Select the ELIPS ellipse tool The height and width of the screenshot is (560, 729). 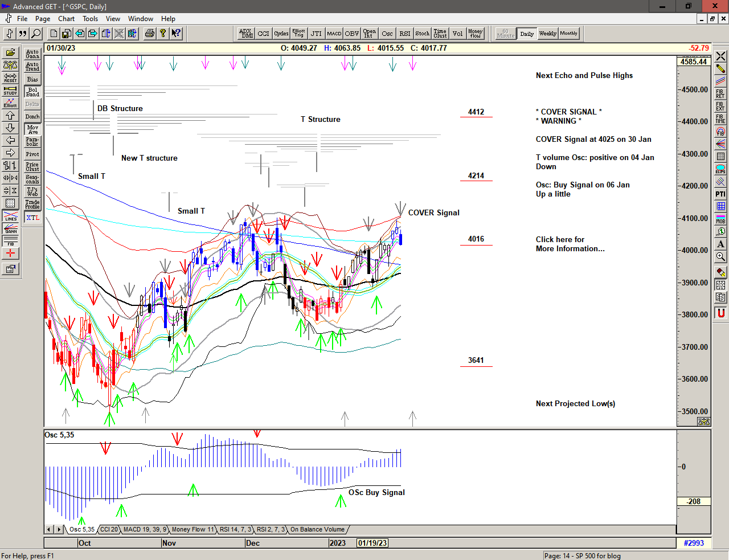pos(720,169)
